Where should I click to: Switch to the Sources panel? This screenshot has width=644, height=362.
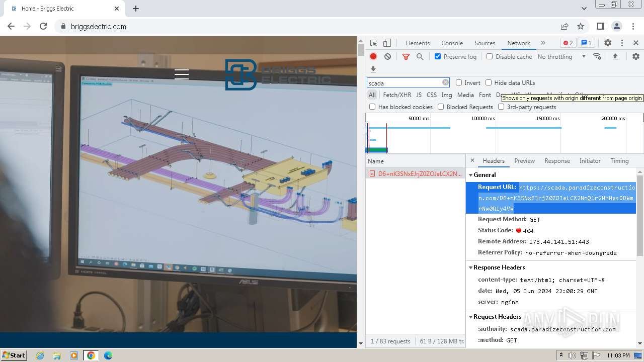point(485,43)
